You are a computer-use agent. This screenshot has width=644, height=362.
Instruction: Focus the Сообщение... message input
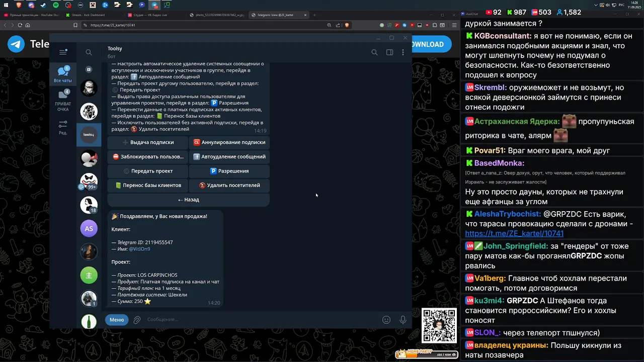(262, 320)
